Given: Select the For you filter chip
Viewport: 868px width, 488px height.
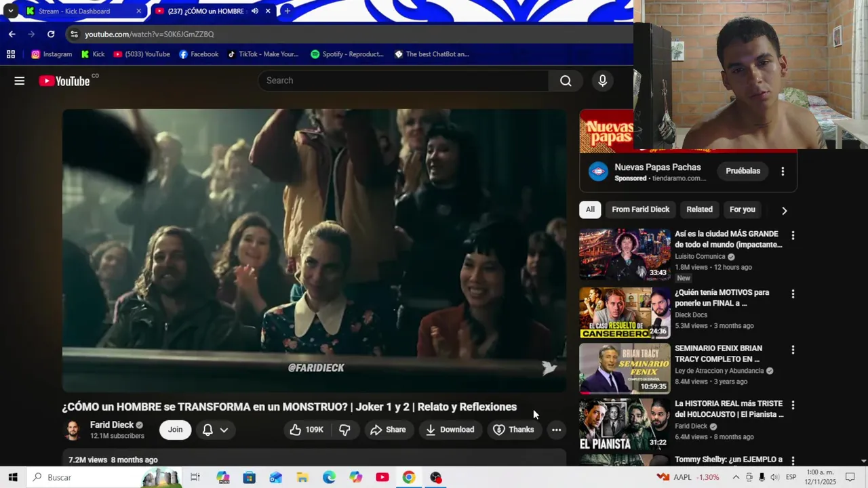Looking at the screenshot, I should (742, 209).
